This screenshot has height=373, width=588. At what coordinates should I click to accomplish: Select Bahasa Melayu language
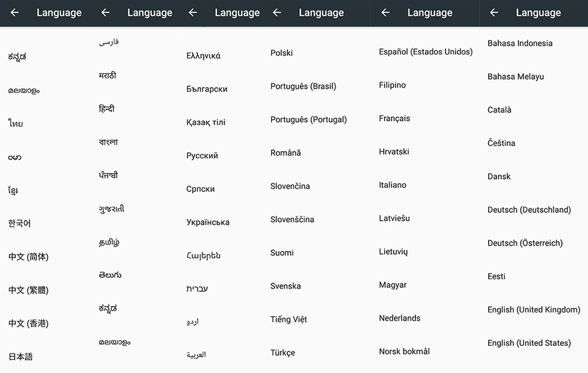pyautogui.click(x=516, y=76)
